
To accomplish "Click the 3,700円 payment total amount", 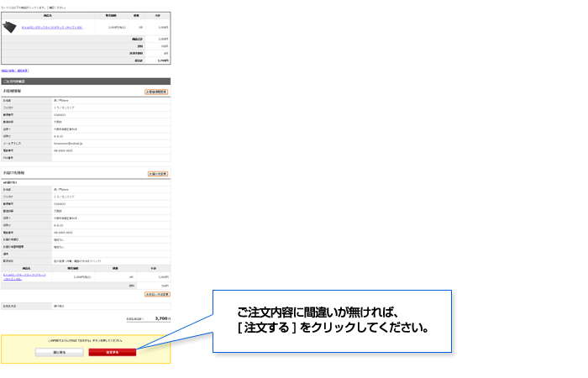I will click(162, 319).
